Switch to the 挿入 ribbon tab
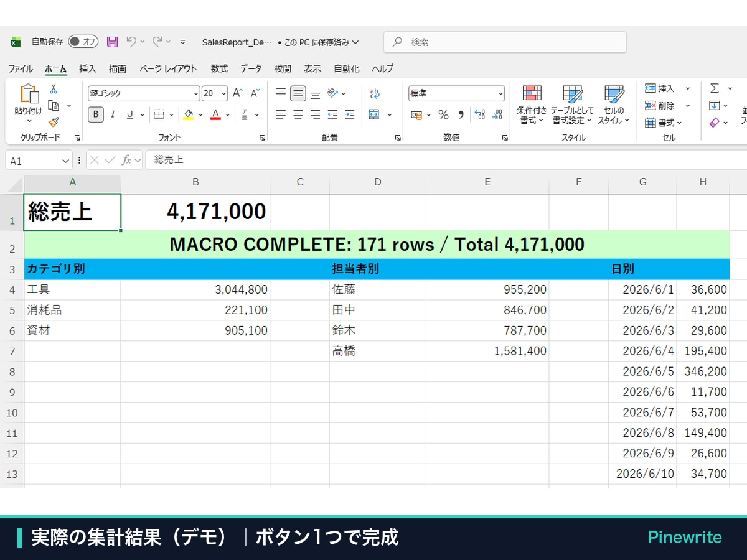The image size is (747, 560). (x=88, y=68)
